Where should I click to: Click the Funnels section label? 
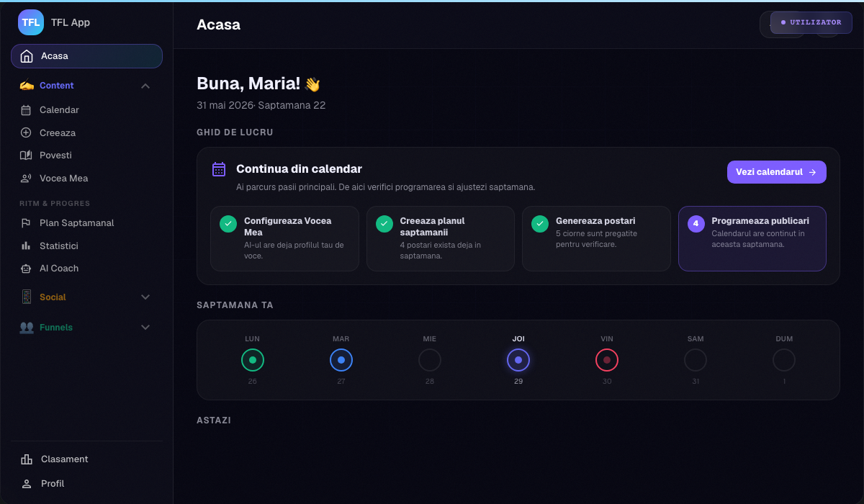(x=56, y=328)
